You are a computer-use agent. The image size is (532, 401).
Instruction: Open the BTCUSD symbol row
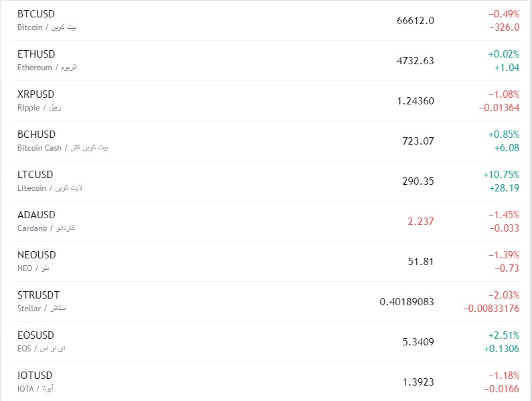click(x=36, y=14)
